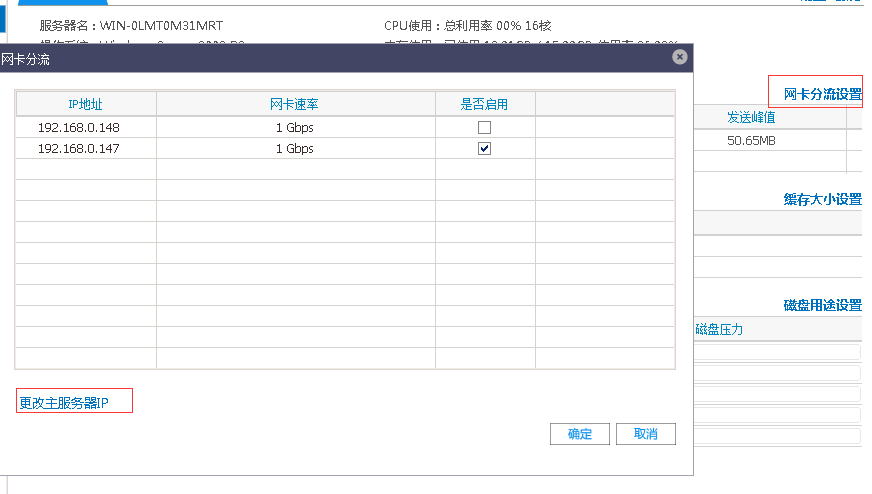Close the 网卡分流 dialog
This screenshot has width=872, height=494.
click(x=680, y=57)
